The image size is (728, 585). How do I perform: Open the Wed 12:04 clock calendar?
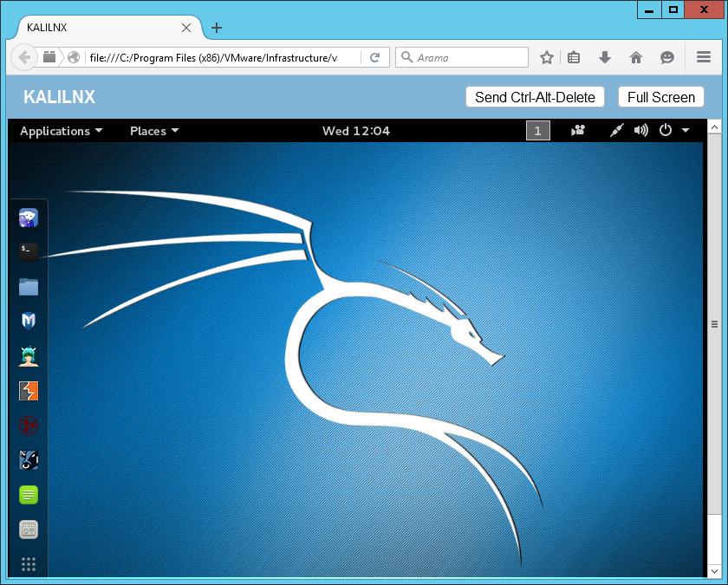(356, 131)
